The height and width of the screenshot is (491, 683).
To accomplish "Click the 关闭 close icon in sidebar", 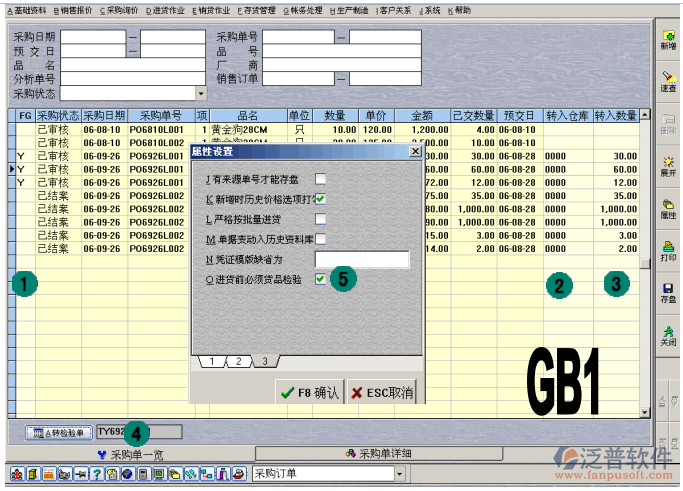I will (667, 334).
